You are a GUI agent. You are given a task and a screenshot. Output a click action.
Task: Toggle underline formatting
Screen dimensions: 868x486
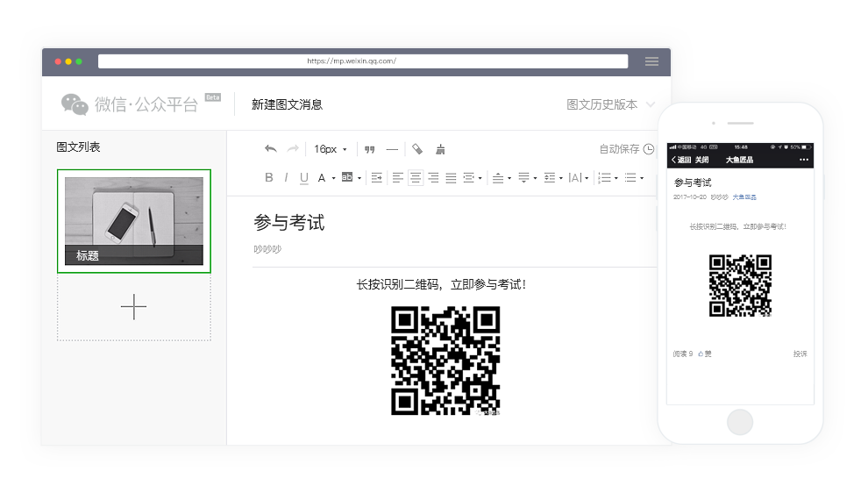click(x=304, y=177)
